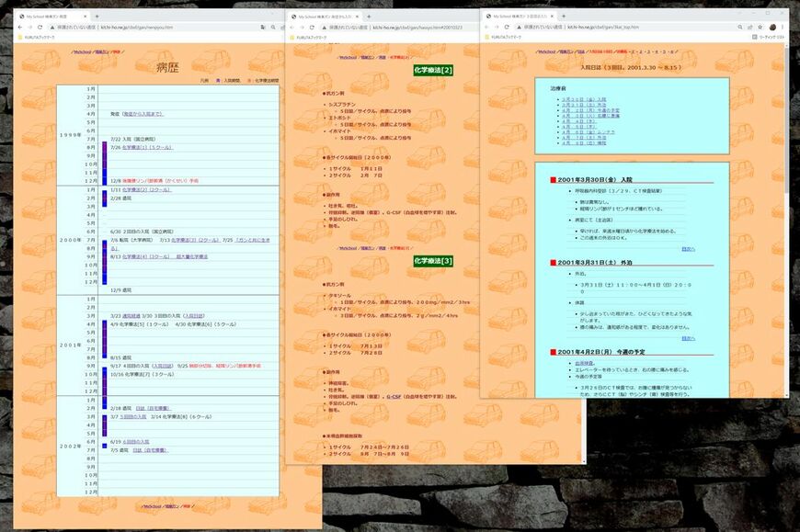Open a new tab in the middle 化学療法 window
The height and width of the screenshot is (532, 800).
pos(369,17)
